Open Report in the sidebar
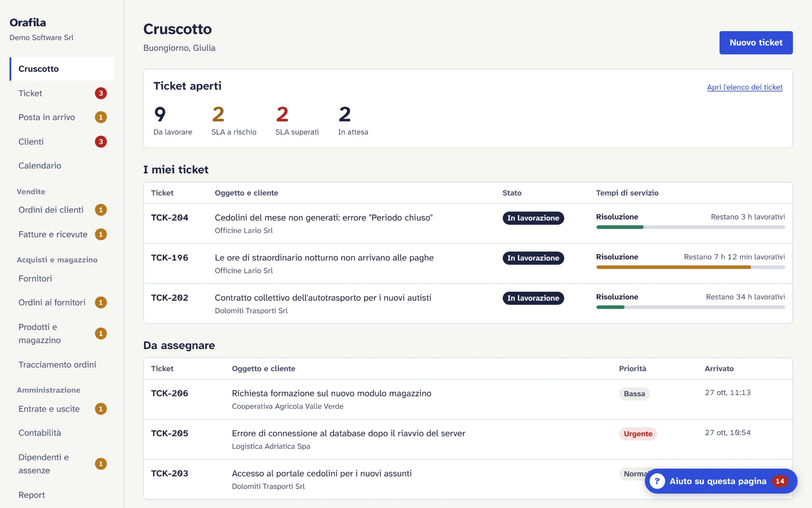The image size is (812, 508). [x=62, y=495]
